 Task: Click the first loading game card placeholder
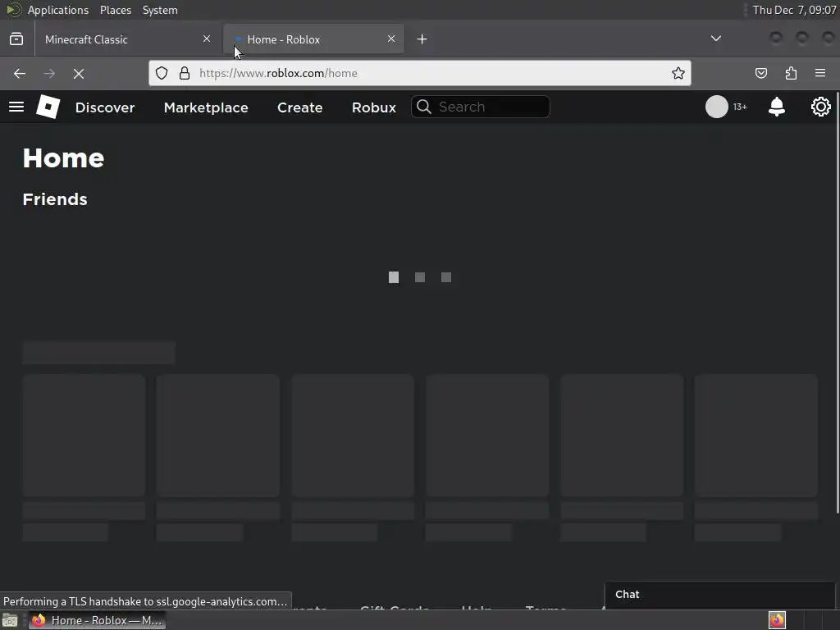[84, 435]
